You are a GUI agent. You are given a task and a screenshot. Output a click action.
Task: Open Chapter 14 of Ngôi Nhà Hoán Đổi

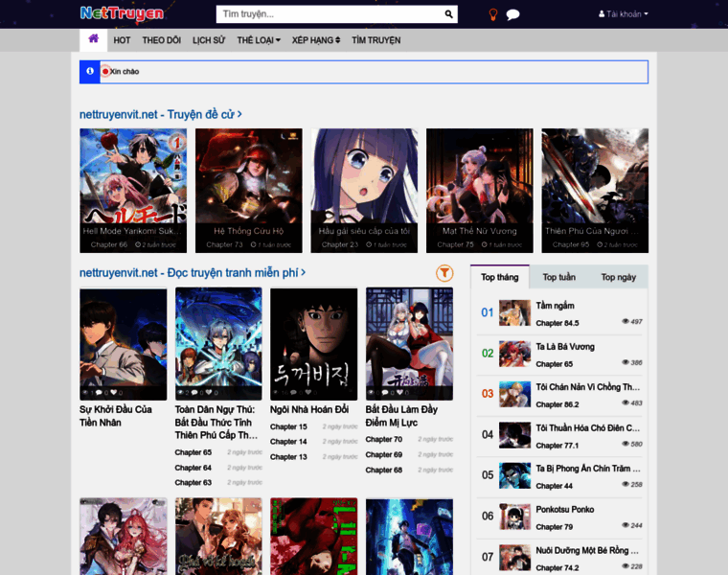(x=288, y=442)
